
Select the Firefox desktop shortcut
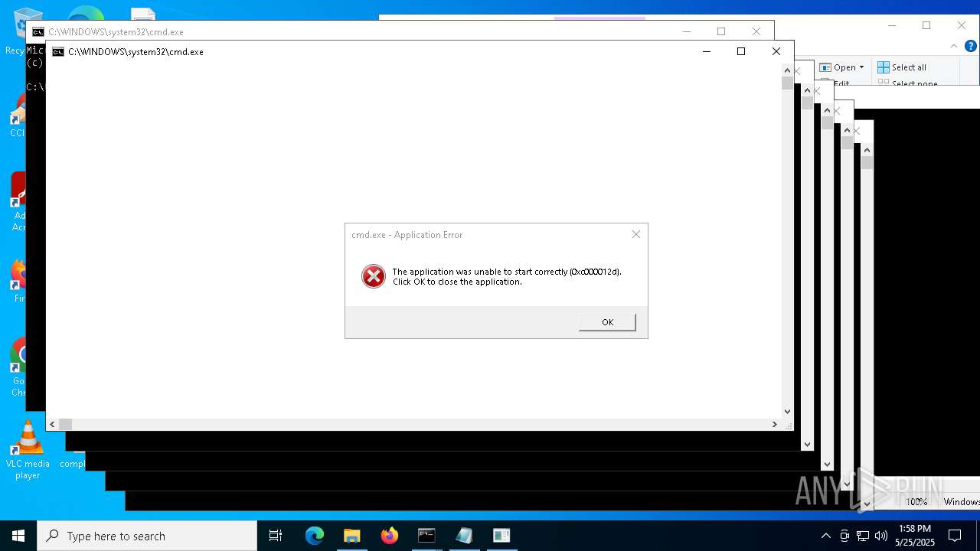(x=18, y=280)
